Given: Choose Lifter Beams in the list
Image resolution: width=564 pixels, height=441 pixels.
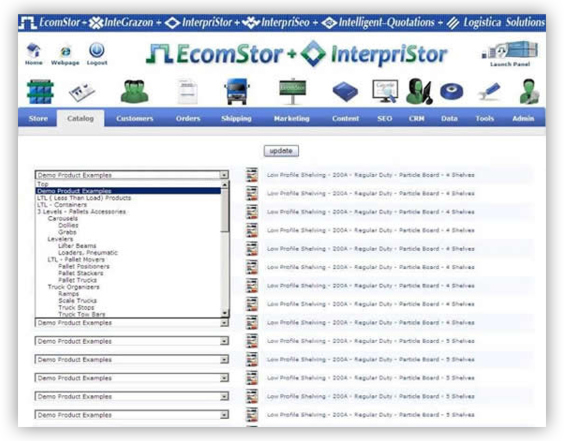Looking at the screenshot, I should (x=128, y=246).
